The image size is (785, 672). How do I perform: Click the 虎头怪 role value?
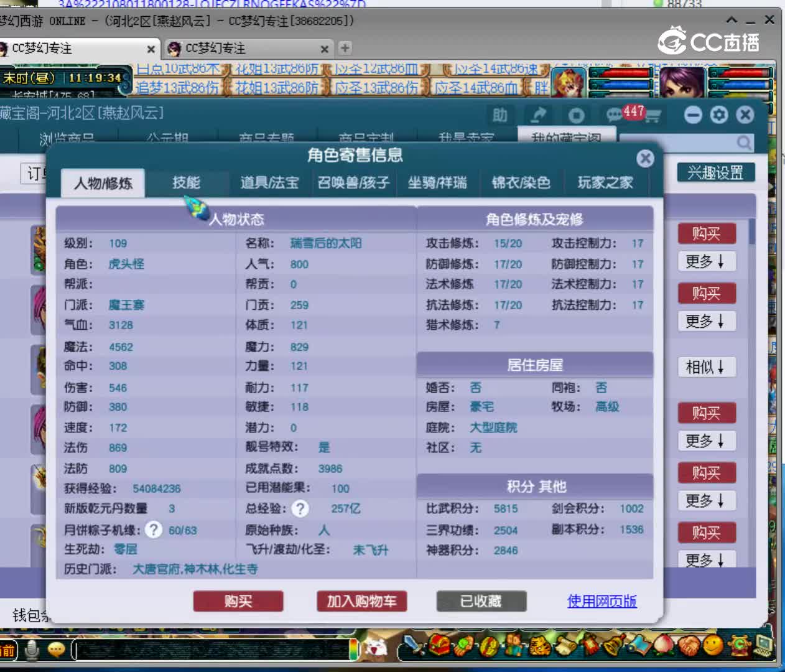(126, 264)
